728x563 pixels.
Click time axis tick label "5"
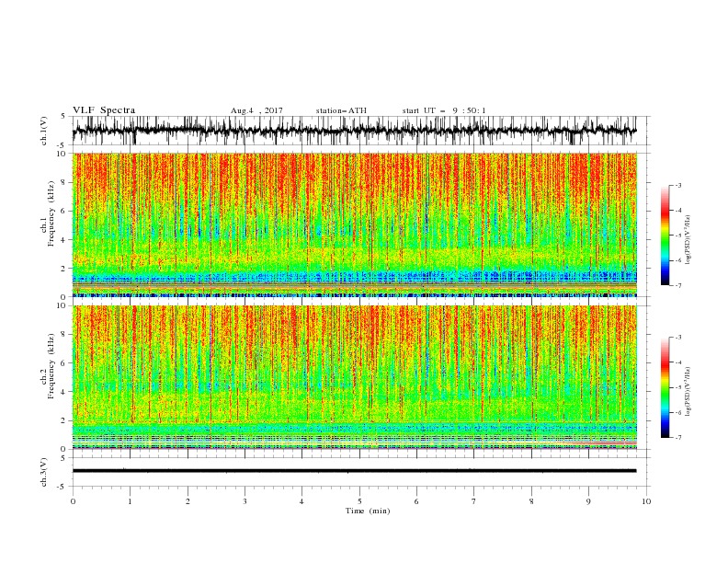coord(359,501)
